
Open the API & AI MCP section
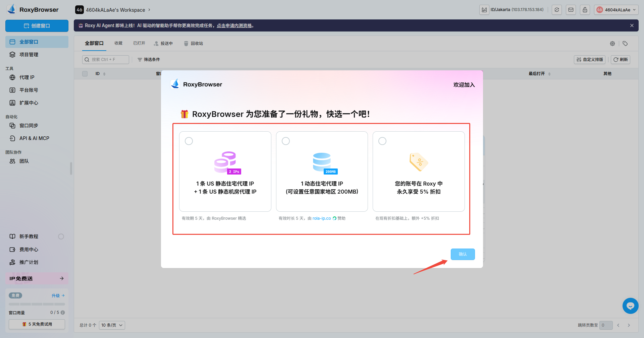tap(33, 138)
